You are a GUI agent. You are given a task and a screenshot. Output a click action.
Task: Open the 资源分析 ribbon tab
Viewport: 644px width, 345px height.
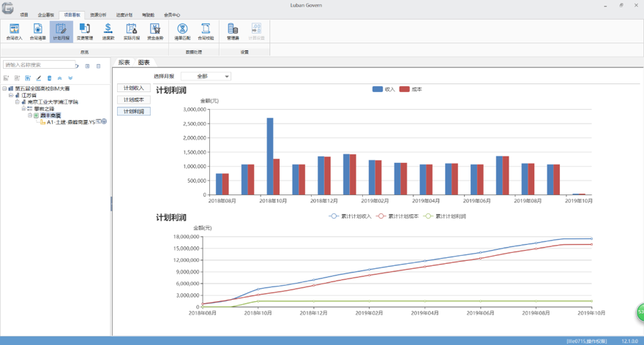[x=98, y=15]
